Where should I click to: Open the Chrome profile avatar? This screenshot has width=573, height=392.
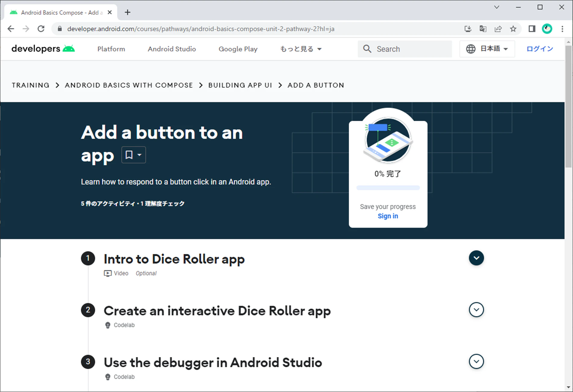coord(547,29)
